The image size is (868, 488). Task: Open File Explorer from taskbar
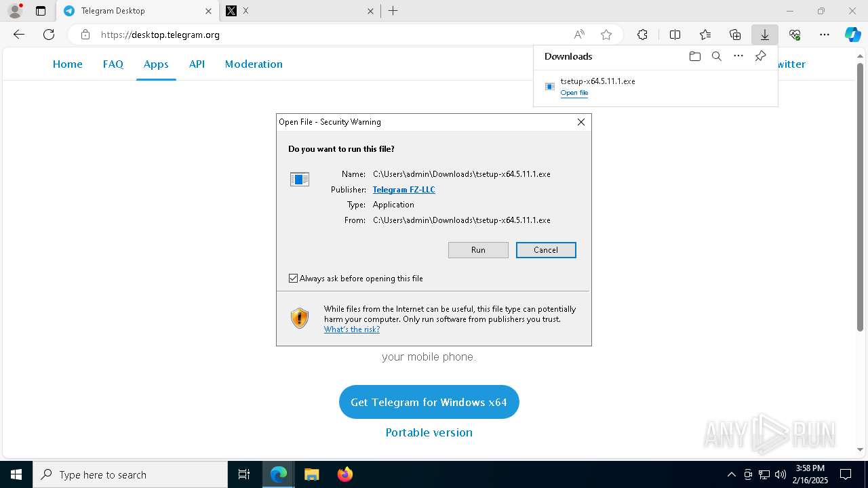pos(312,474)
